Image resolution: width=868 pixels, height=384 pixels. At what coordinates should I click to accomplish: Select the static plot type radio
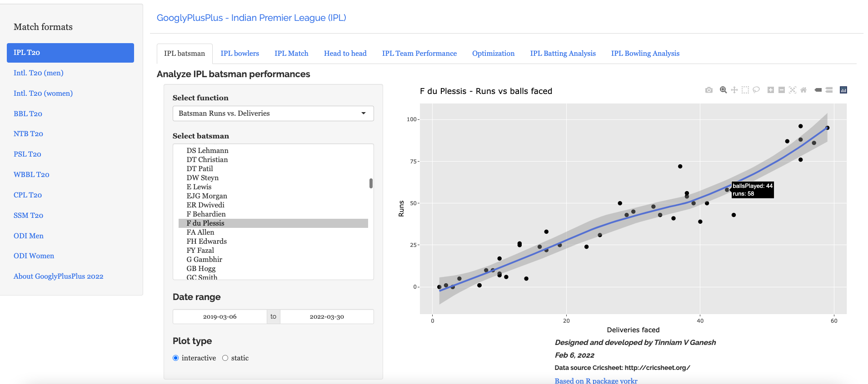225,358
